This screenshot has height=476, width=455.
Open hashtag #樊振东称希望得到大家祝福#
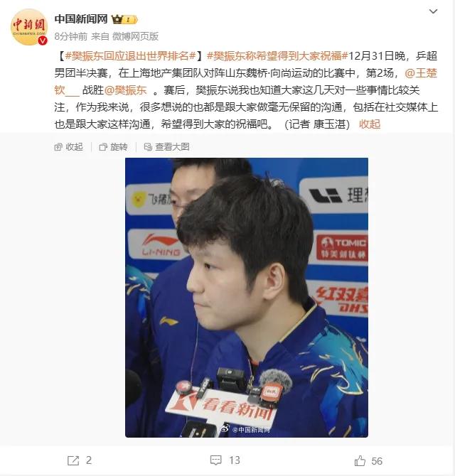point(277,56)
